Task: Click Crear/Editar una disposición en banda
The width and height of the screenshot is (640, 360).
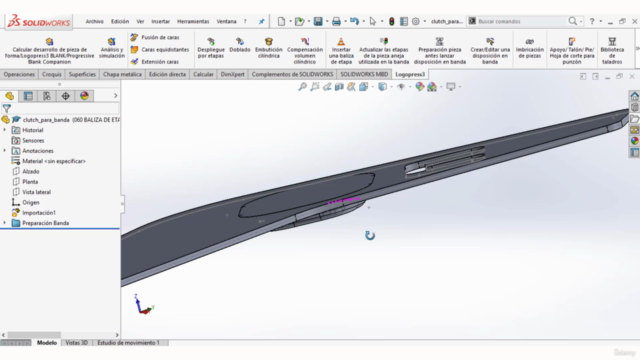Action: 490,51
